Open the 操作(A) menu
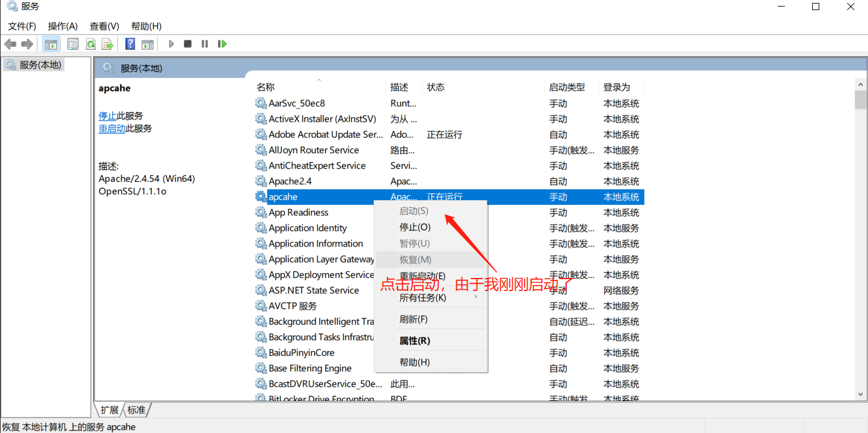 pos(63,26)
